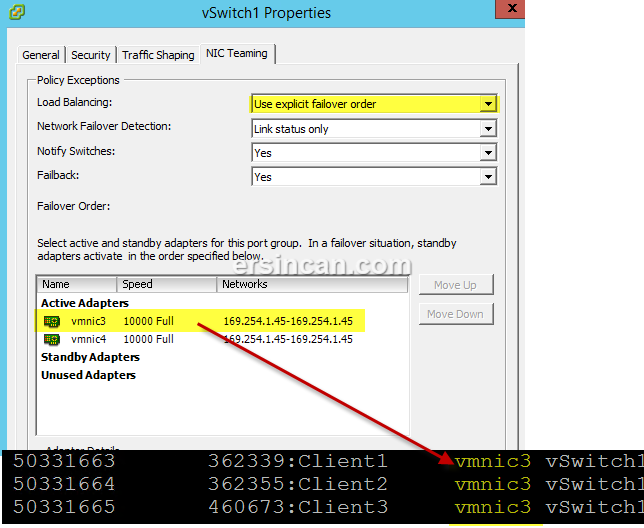Click the Networks column header
This screenshot has height=528, width=644.
[312, 285]
